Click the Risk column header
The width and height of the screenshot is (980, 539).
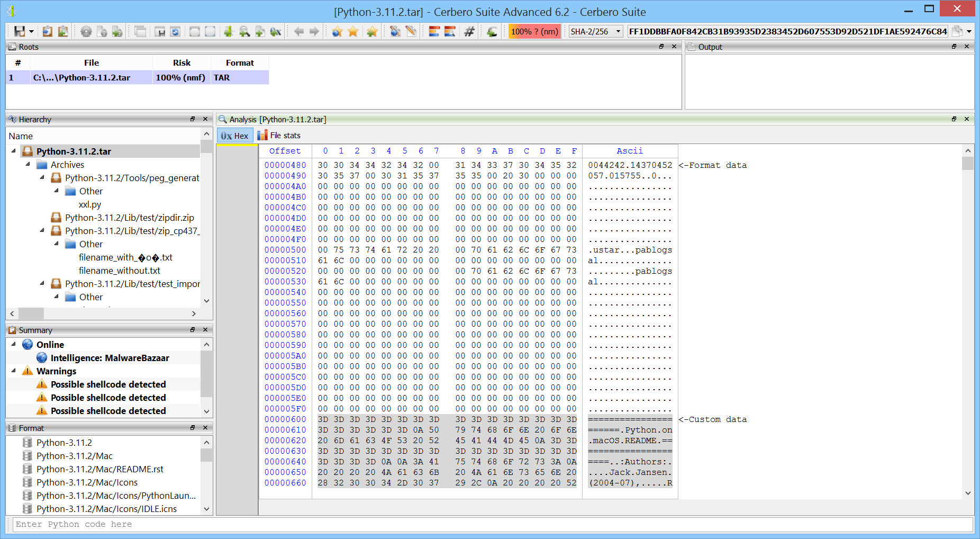click(x=182, y=62)
